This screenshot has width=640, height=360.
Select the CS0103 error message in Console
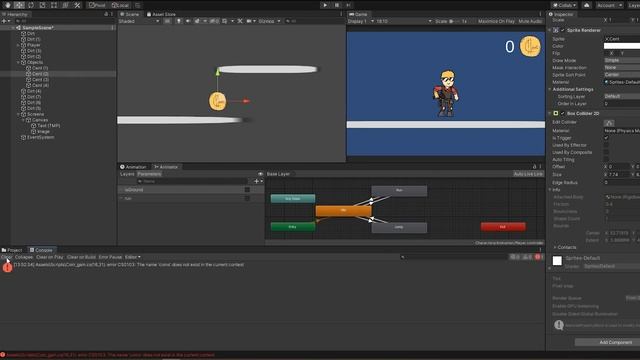click(x=272, y=267)
